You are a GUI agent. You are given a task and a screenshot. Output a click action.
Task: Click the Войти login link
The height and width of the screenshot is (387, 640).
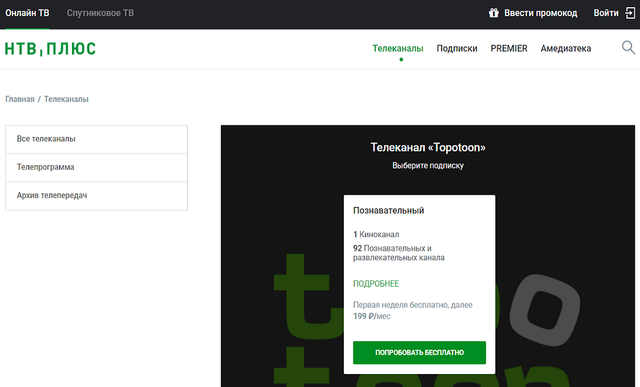[x=606, y=13]
